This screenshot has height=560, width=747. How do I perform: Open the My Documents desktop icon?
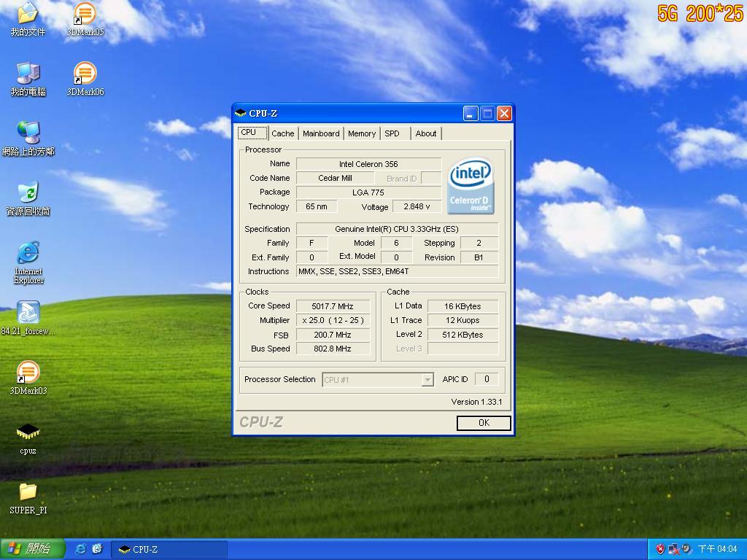tap(28, 19)
